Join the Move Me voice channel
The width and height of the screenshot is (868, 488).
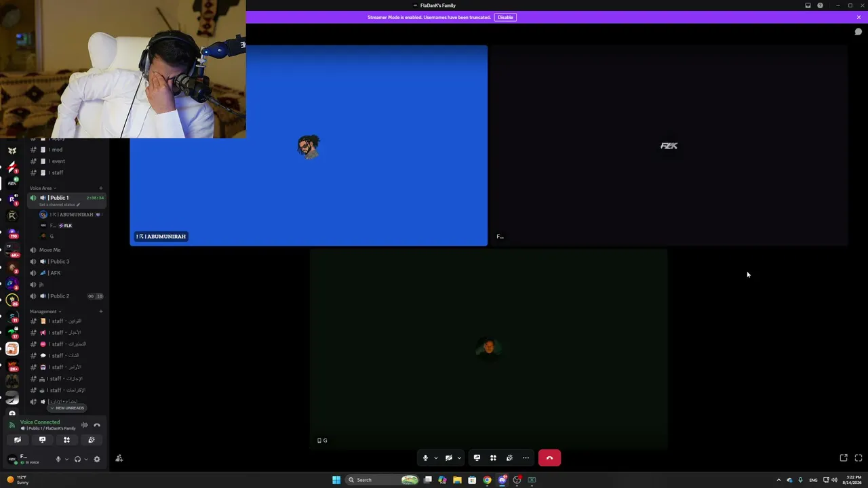tap(66, 250)
